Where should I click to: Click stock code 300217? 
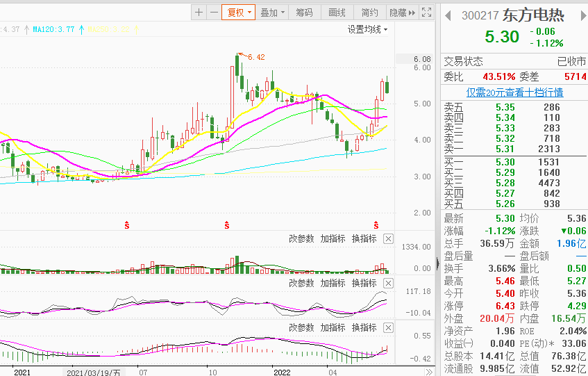pos(480,15)
